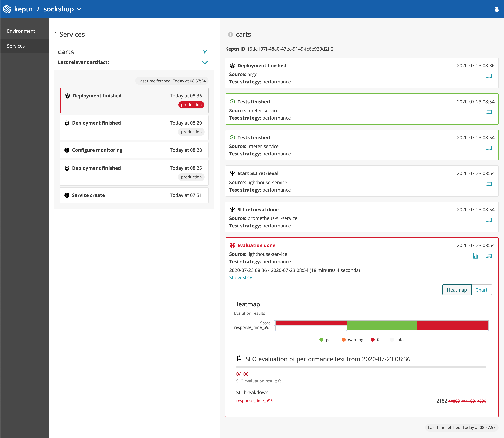Screen dimensions: 504x438
Task: Select Deployment finished event at 08:29
Action: pos(134,128)
